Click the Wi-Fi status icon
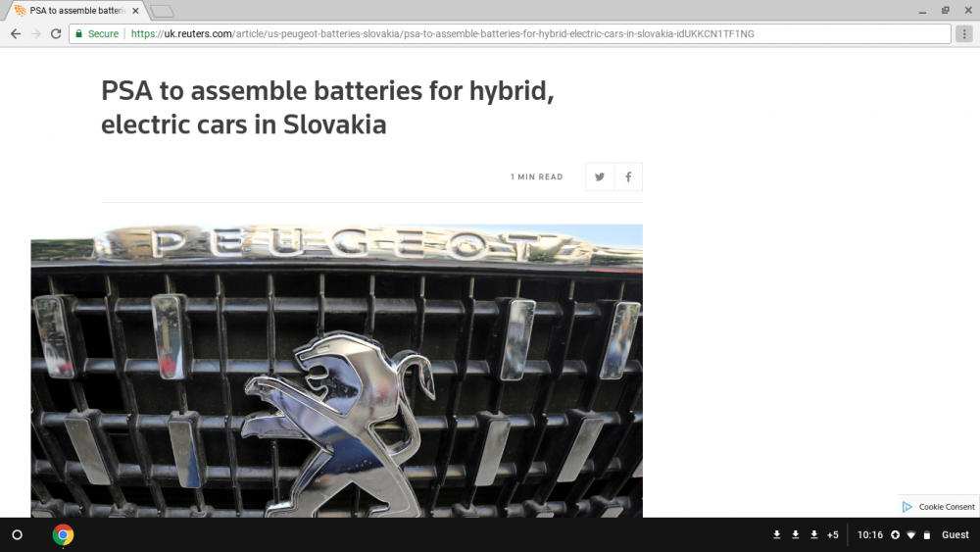 pyautogui.click(x=911, y=535)
